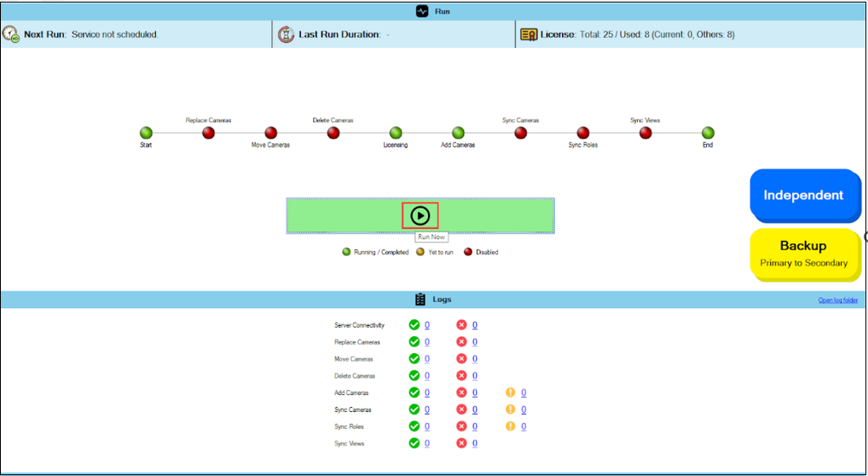This screenshot has height=476, width=868.
Task: Open Server Connectivity success count link
Action: (427, 325)
